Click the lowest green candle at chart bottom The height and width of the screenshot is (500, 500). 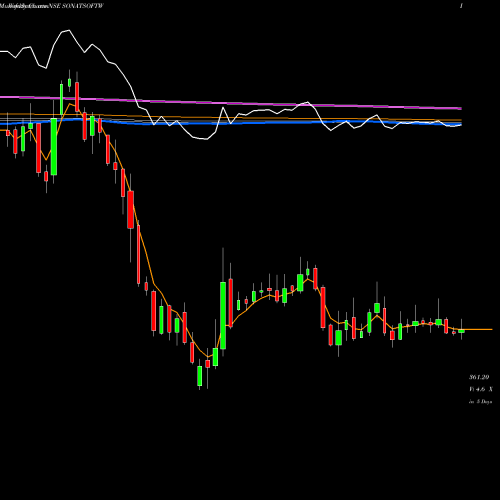[200, 376]
